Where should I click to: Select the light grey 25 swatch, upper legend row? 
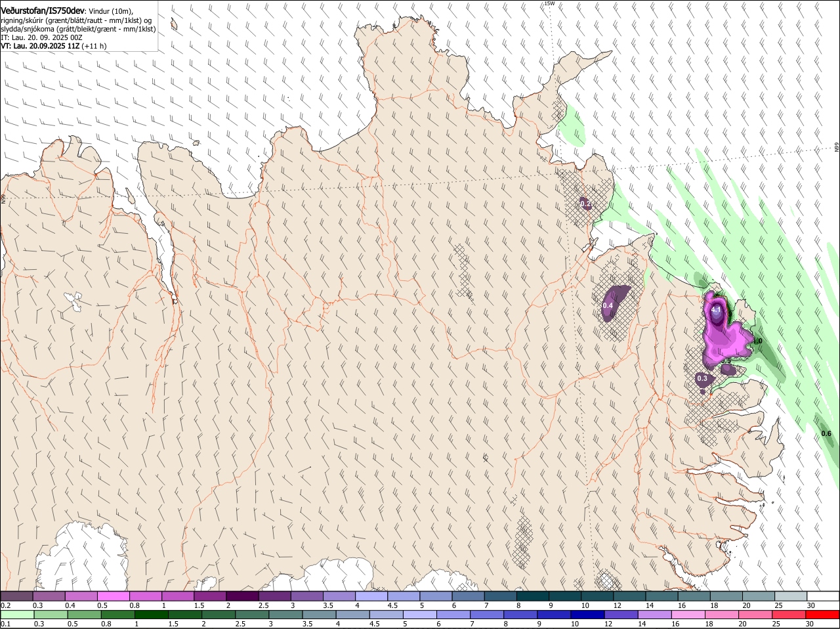[791, 596]
